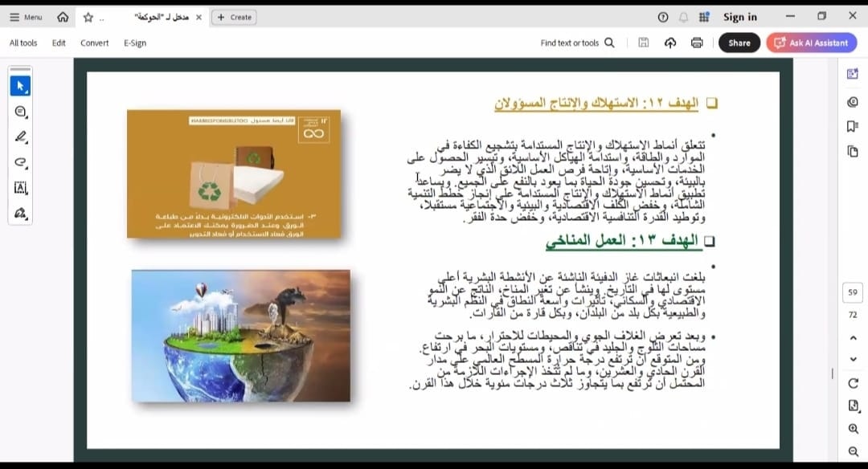Activate the Add Text box tool
The image size is (868, 469).
[x=21, y=188]
